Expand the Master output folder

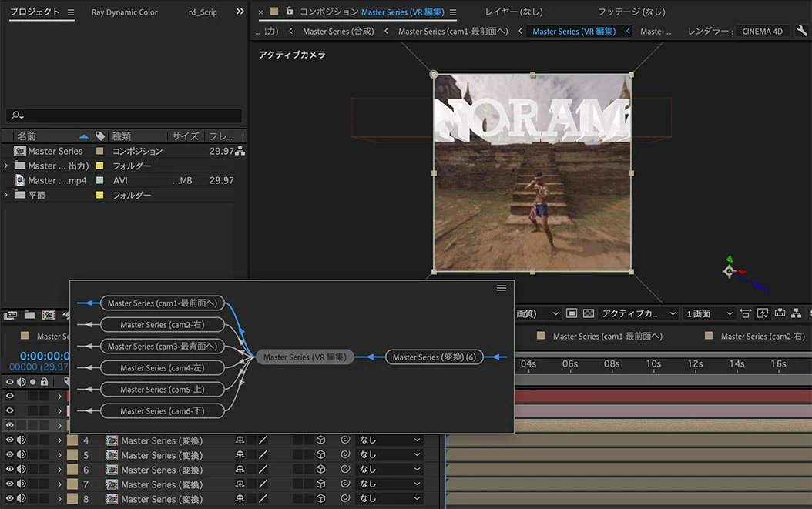click(5, 166)
